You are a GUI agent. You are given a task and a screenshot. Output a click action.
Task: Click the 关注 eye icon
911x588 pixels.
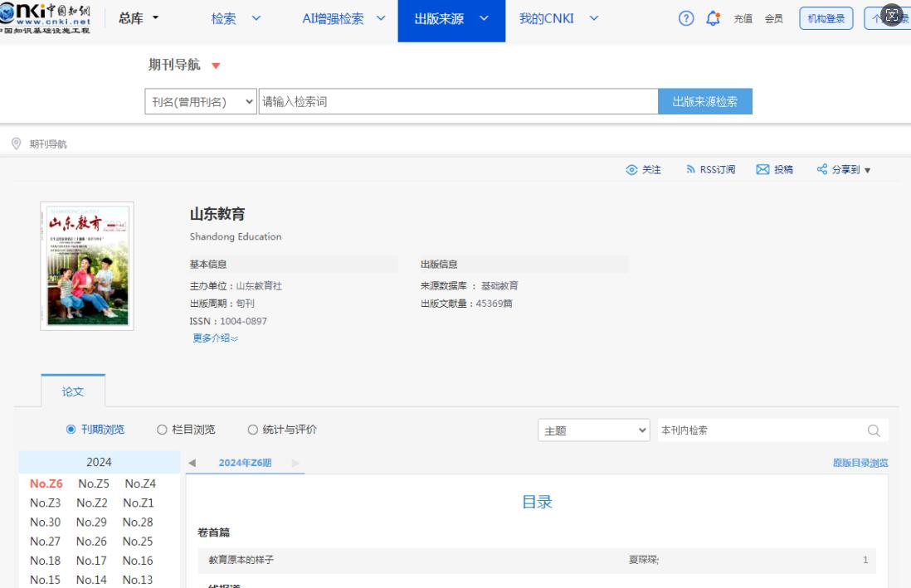pos(631,170)
